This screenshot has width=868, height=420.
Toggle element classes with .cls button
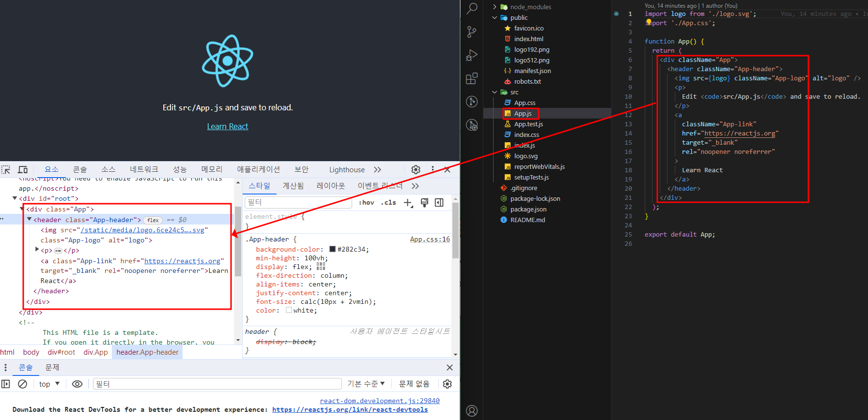(x=388, y=203)
